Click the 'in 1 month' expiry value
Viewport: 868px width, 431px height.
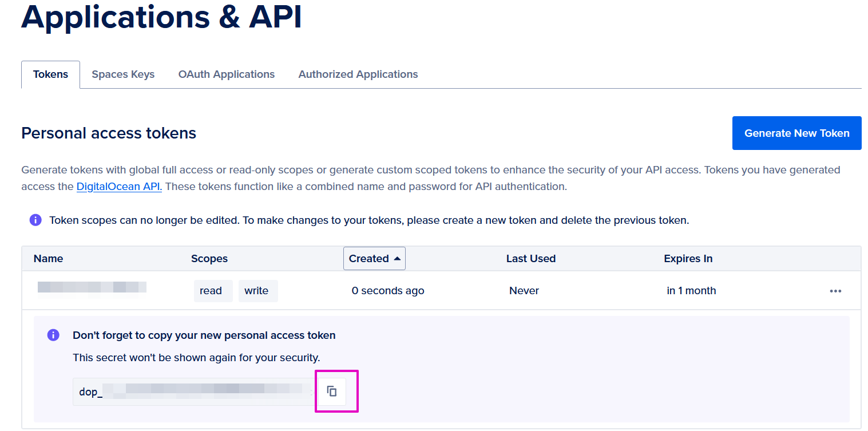(x=691, y=291)
